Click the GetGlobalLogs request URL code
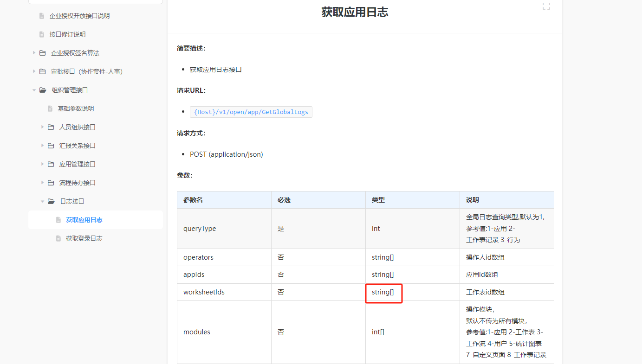The image size is (642, 364). 251,112
